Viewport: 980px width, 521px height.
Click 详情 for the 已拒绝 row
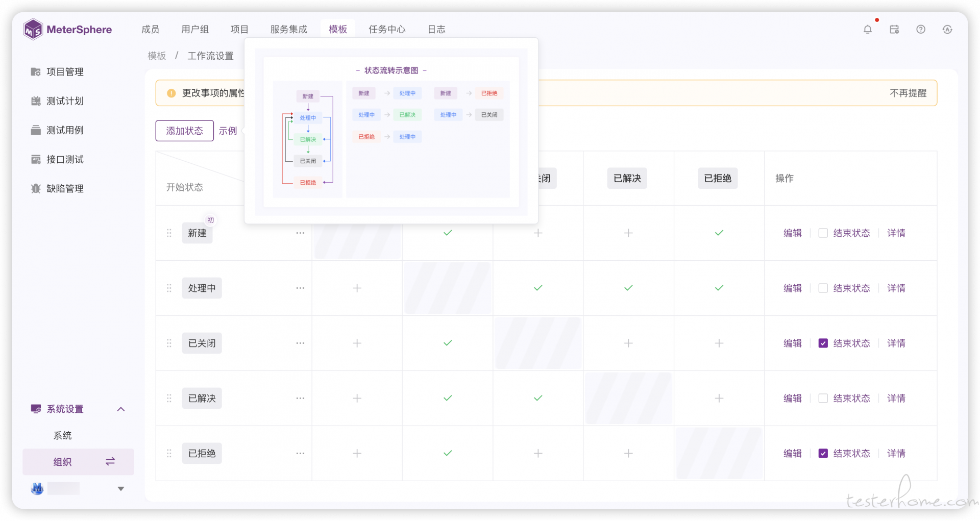(896, 454)
